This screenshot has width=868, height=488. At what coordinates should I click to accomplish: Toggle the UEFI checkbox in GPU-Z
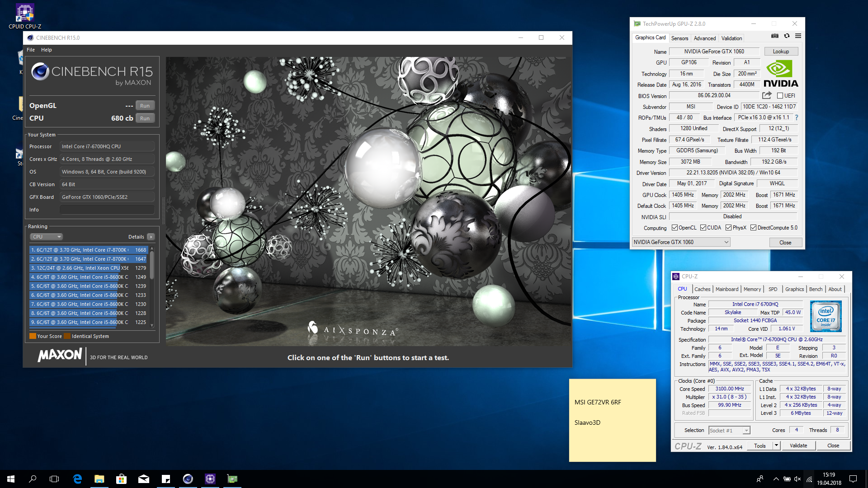(x=780, y=95)
